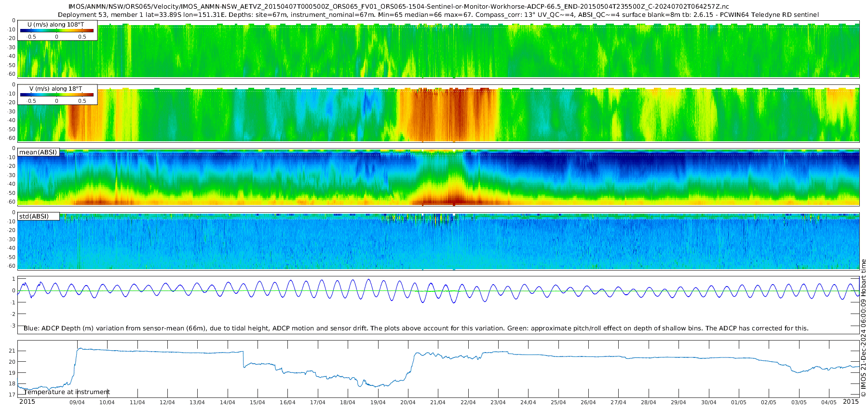Image resolution: width=868 pixels, height=410 pixels.
Task: Click the 'V (m/s) along 18°T' legend label
Action: (x=56, y=89)
